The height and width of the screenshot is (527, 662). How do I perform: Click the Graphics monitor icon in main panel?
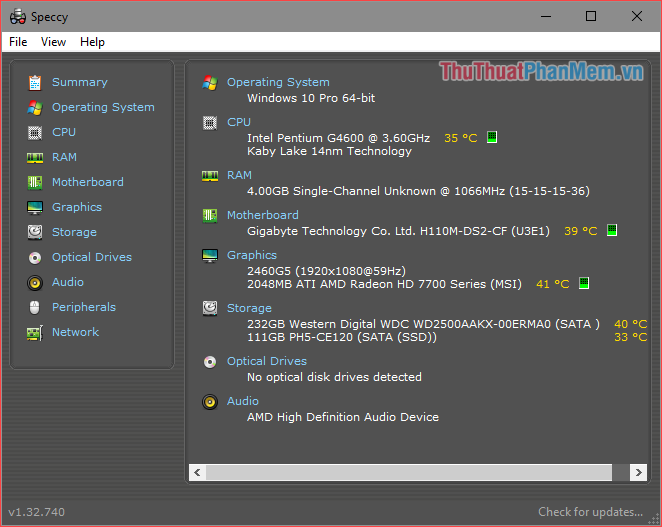point(210,255)
